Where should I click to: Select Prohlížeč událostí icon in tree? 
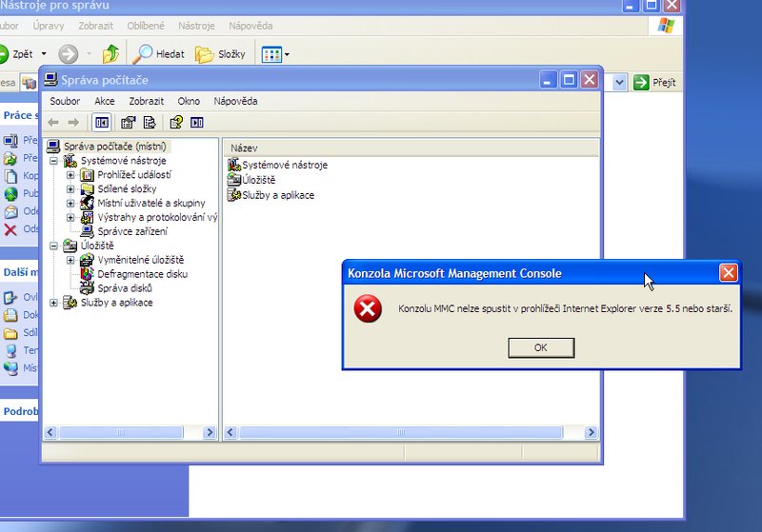(x=87, y=175)
